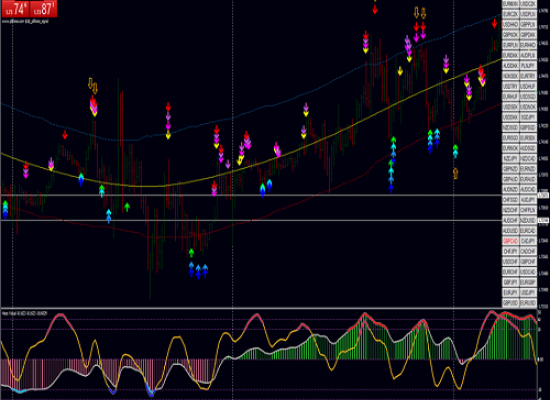Select the lower white horizontal level line

(x=251, y=220)
